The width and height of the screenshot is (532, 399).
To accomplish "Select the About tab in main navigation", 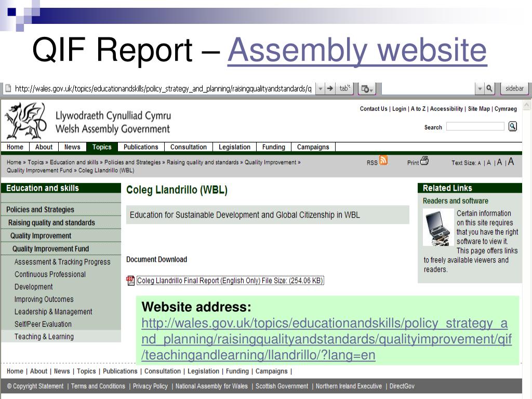I will click(44, 147).
